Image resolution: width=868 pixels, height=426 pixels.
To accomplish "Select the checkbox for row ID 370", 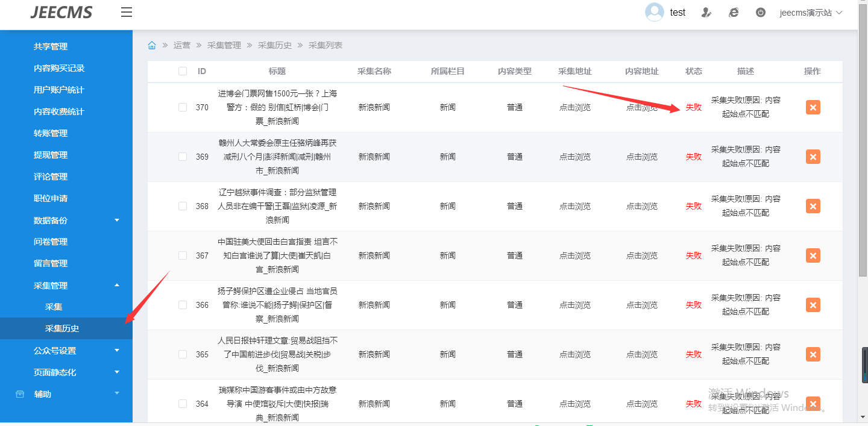I will pyautogui.click(x=183, y=107).
